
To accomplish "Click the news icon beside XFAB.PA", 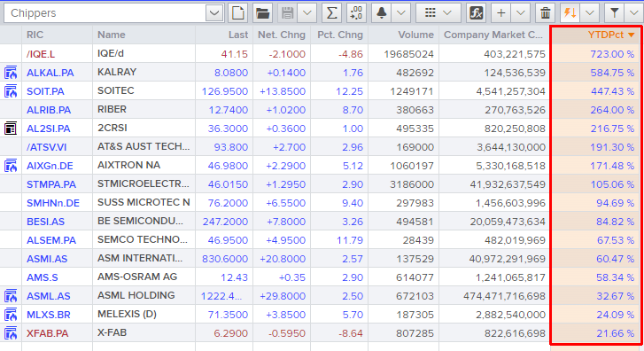I will (11, 333).
